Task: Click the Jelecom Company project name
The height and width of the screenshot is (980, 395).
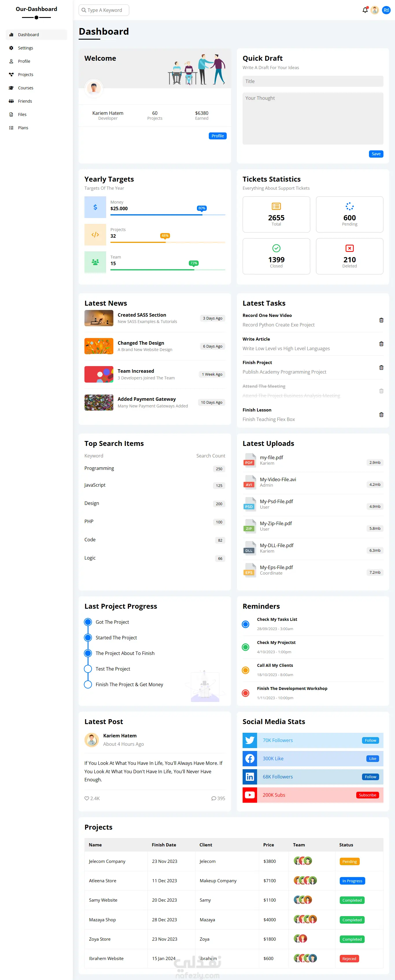Action: [x=107, y=861]
